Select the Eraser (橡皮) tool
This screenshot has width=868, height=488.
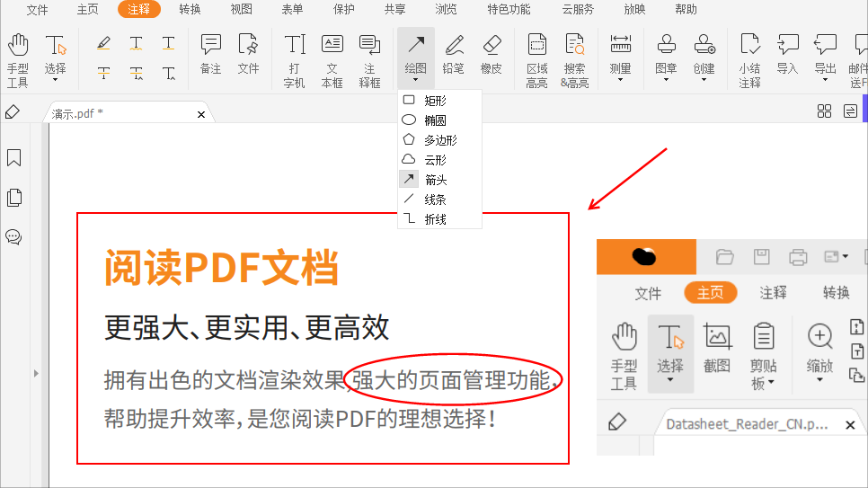point(491,53)
